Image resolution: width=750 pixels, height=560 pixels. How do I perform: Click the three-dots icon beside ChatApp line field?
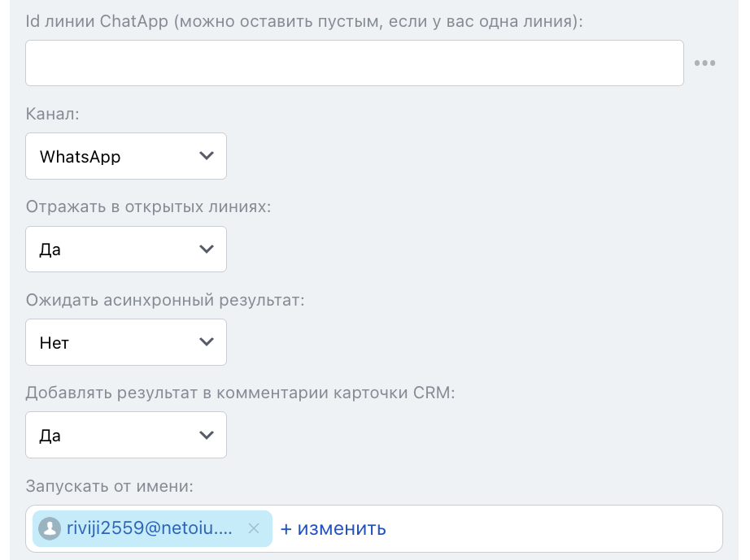704,63
